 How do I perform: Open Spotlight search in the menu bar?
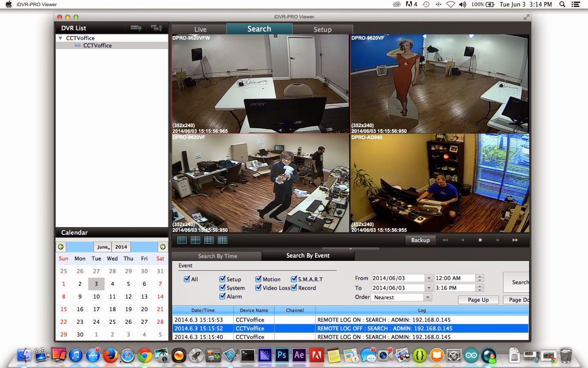(562, 4)
